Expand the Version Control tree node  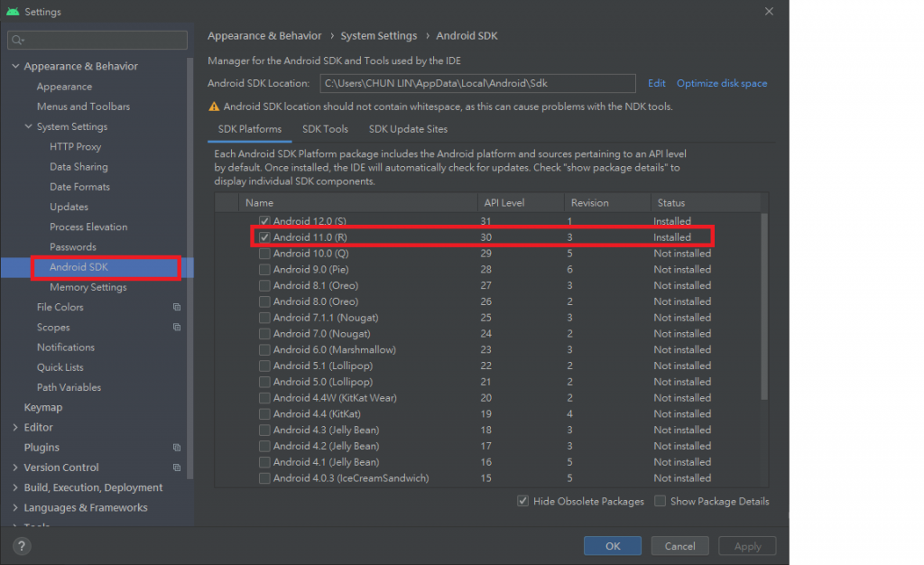(x=15, y=468)
